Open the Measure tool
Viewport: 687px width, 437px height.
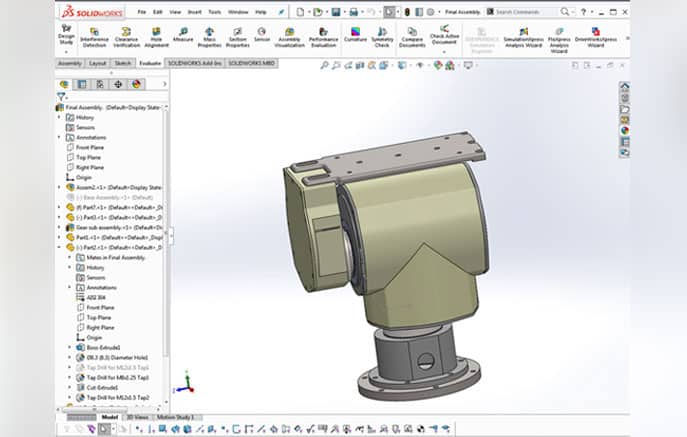pos(183,35)
